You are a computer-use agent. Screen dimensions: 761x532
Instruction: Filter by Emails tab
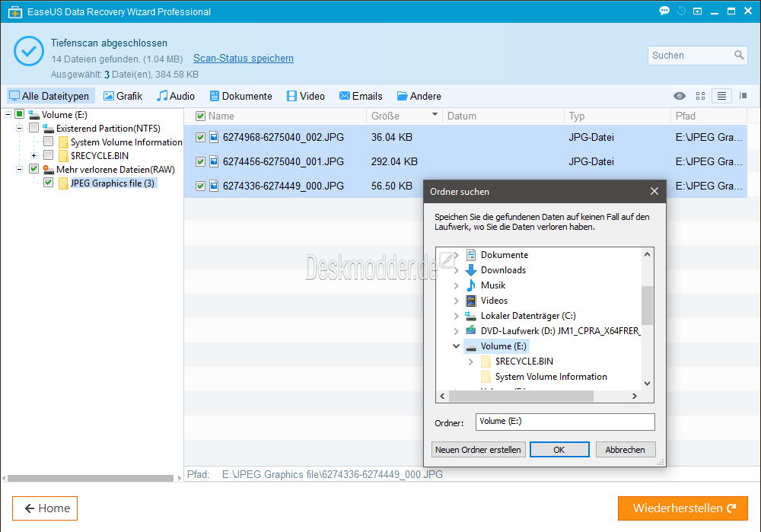(x=361, y=96)
